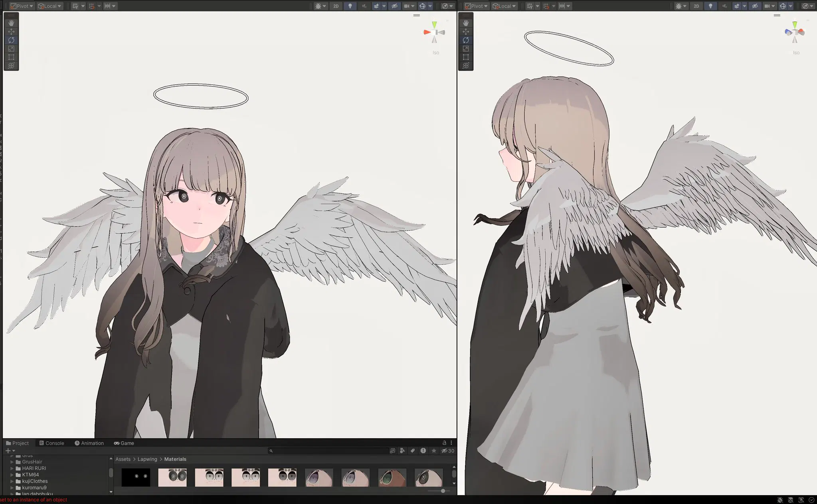Screen dimensions: 817x504
Task: Select the Rect tool in left scene
Action: (x=11, y=57)
